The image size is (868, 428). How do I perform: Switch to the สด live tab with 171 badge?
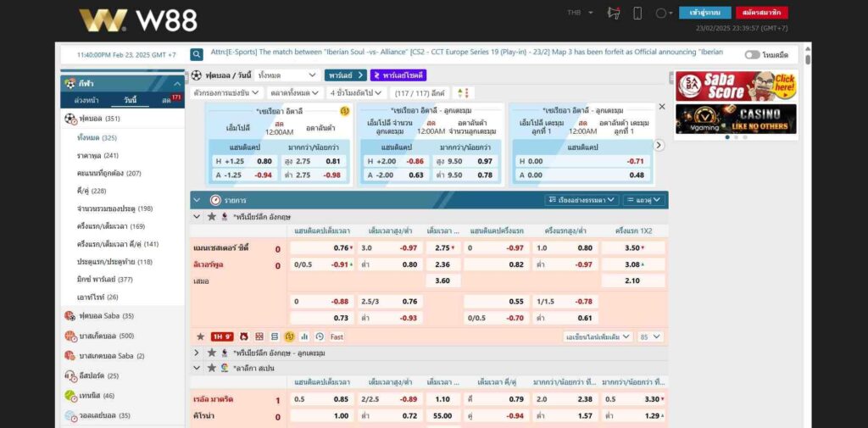[x=171, y=100]
